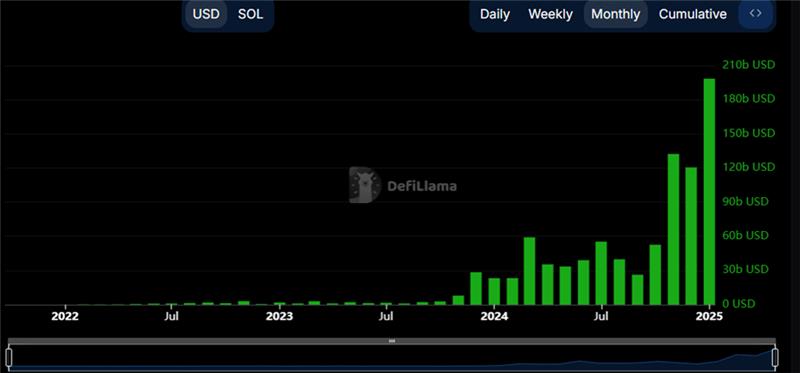The height and width of the screenshot is (373, 800).
Task: Click the 2023 x-axis label
Action: (x=279, y=316)
